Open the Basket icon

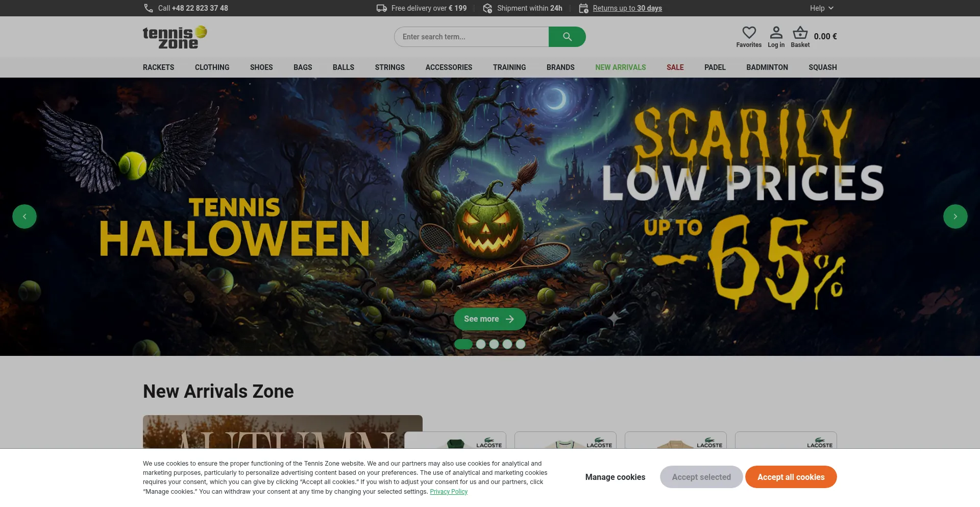800,33
